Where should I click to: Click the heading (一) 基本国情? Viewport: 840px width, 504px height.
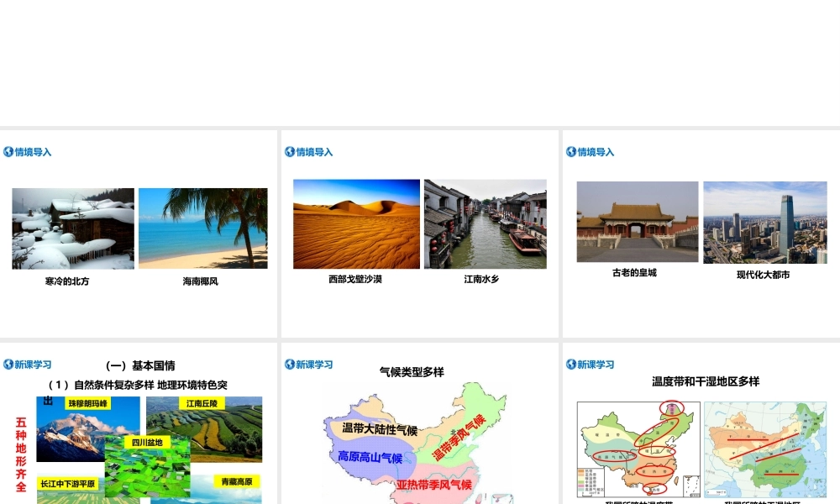click(x=140, y=365)
